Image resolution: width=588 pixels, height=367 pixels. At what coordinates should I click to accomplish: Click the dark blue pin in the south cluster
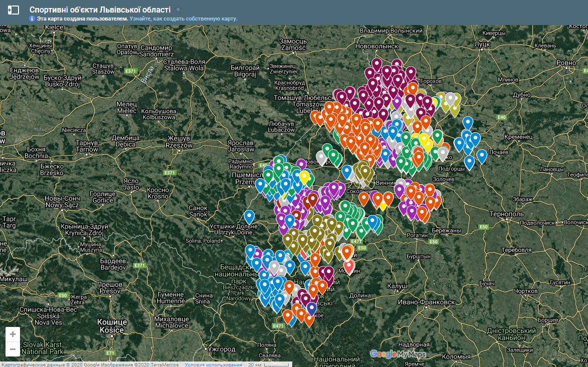tap(311, 307)
